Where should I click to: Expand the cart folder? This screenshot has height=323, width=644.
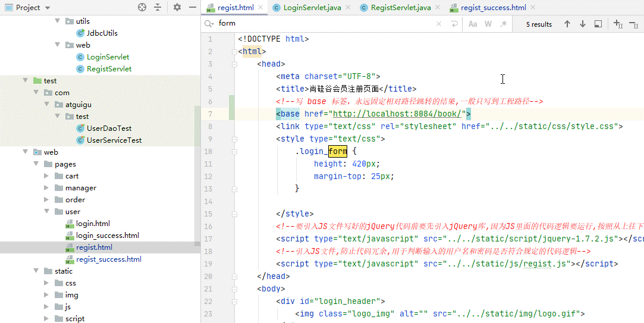pos(47,176)
